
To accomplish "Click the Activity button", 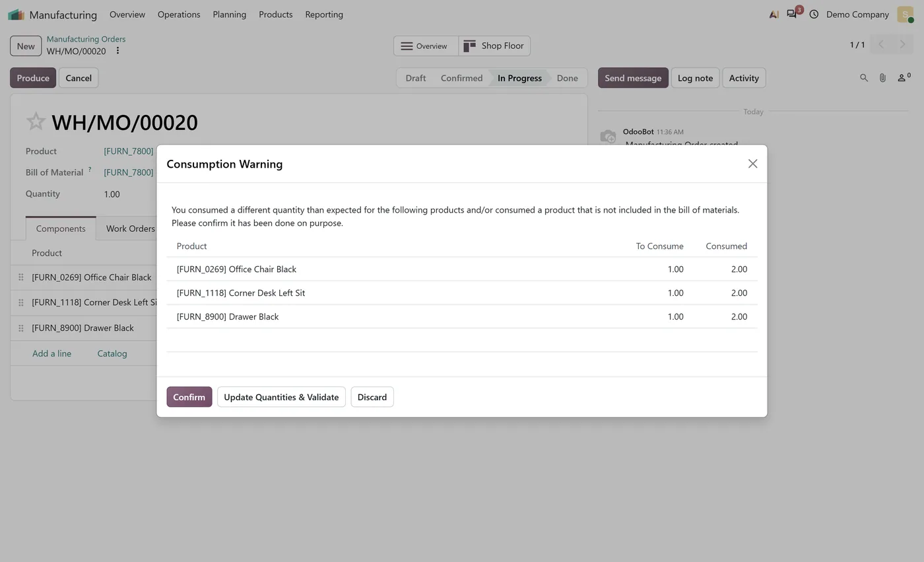I will click(744, 78).
